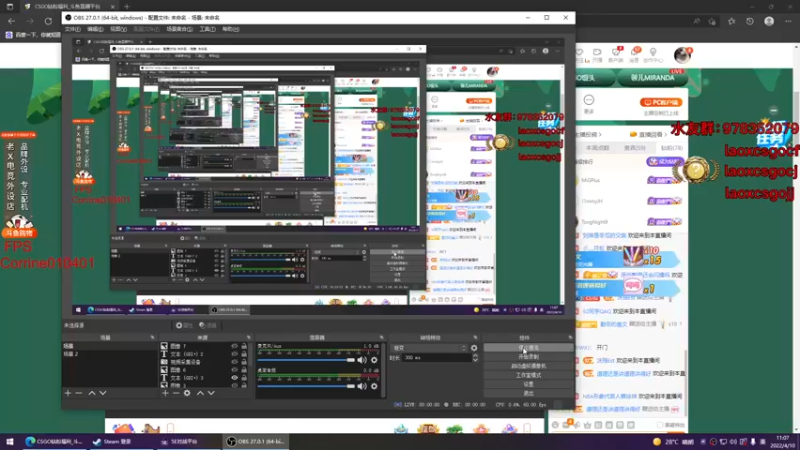The height and width of the screenshot is (450, 800).
Task: Open 编辑 menu in OBS
Action: tap(95, 29)
